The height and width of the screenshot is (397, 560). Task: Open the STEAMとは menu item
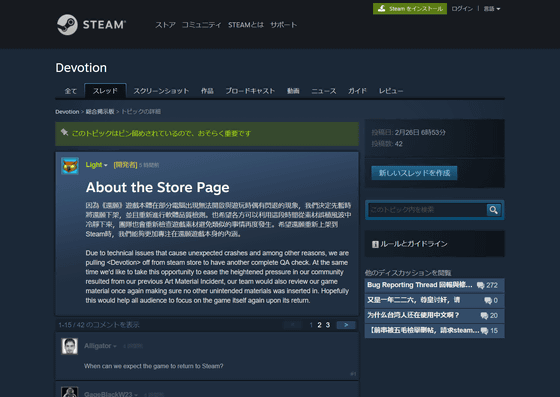pos(246,25)
